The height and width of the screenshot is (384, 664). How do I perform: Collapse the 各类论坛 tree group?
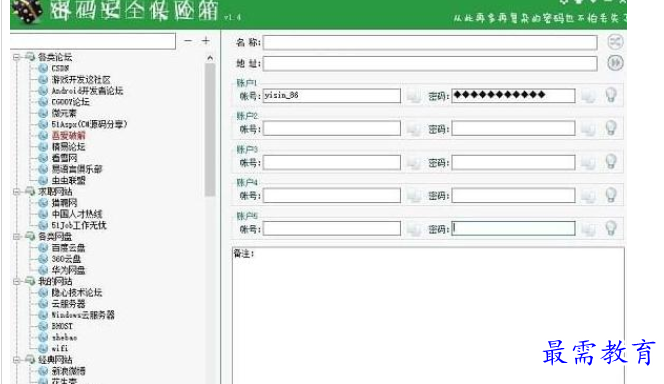pos(16,57)
